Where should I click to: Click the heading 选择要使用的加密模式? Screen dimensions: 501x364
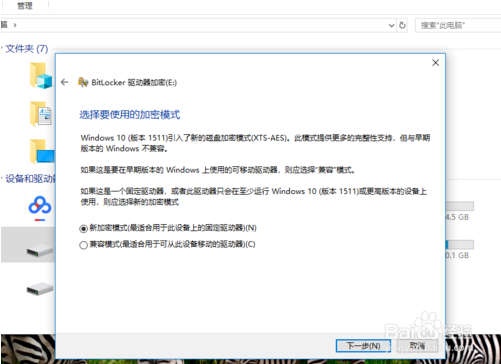click(x=129, y=115)
